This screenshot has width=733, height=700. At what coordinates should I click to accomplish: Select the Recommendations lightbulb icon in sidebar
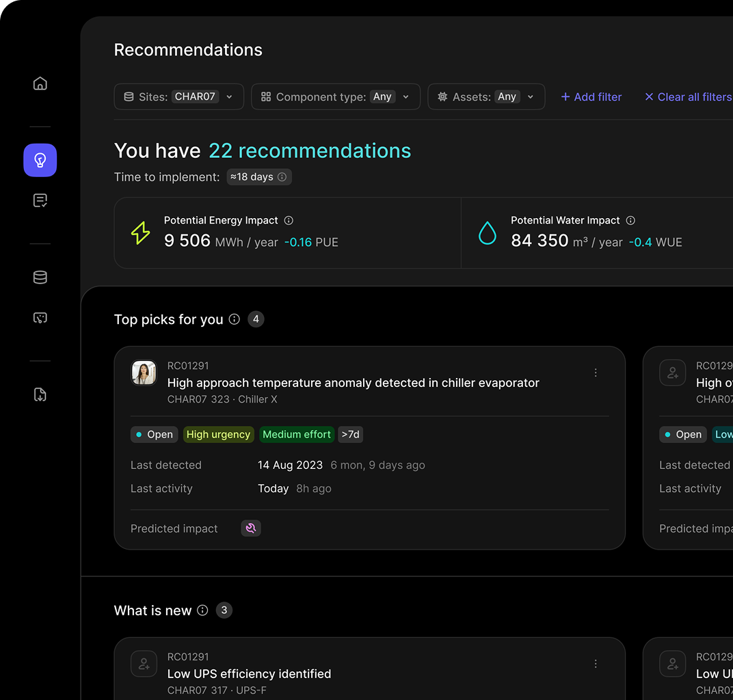pyautogui.click(x=40, y=160)
